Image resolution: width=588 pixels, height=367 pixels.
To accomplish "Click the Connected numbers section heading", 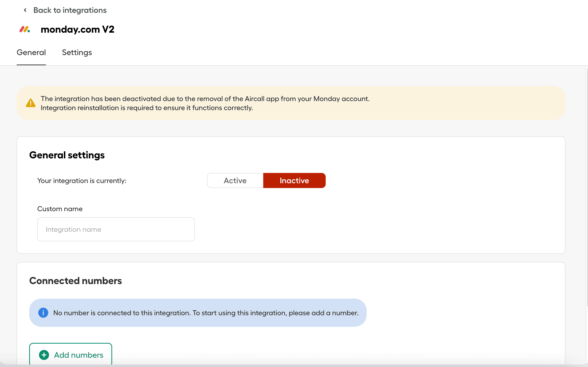I will [x=75, y=281].
